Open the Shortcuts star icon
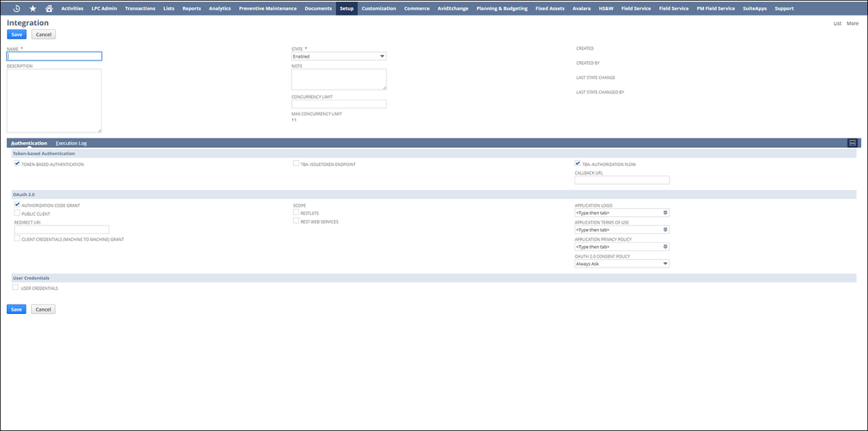This screenshot has height=431, width=868. tap(33, 8)
